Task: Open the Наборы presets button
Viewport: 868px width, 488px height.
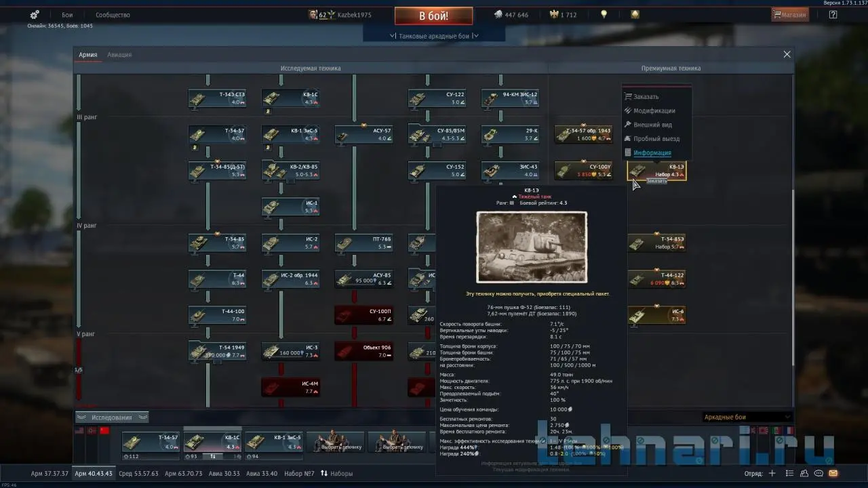Action: 336,473
